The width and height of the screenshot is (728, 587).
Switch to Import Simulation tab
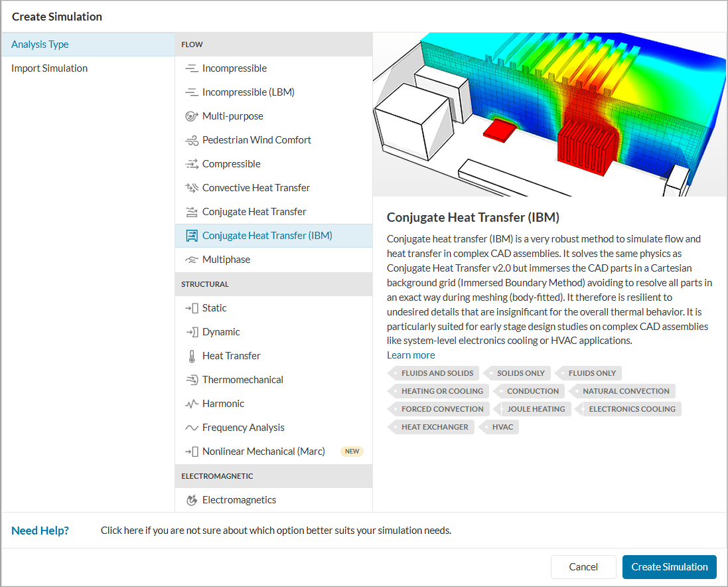point(49,68)
